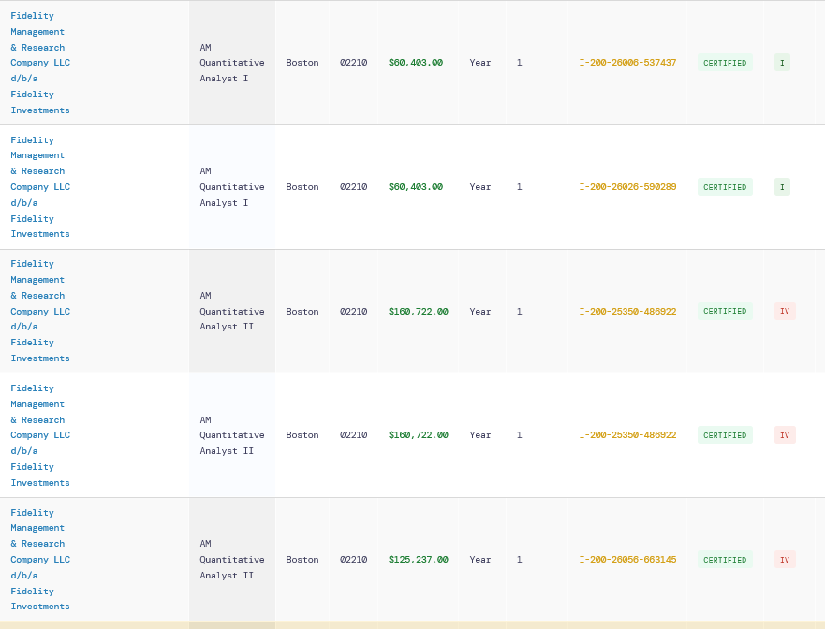This screenshot has height=629, width=840.
Task: Click zip 02210 in the $125,237.00 row
Action: click(x=354, y=560)
